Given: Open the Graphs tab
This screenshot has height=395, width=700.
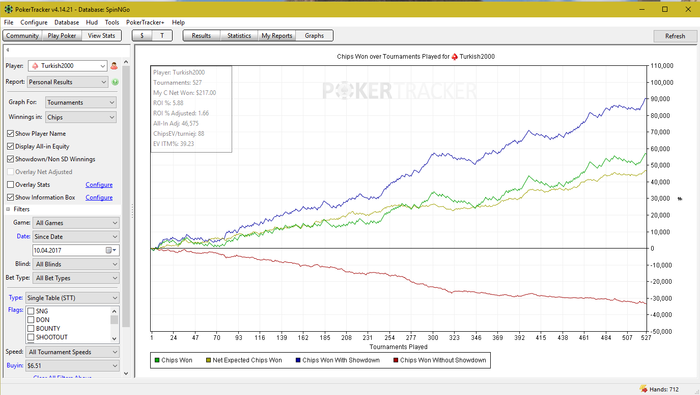Looking at the screenshot, I should tap(314, 36).
